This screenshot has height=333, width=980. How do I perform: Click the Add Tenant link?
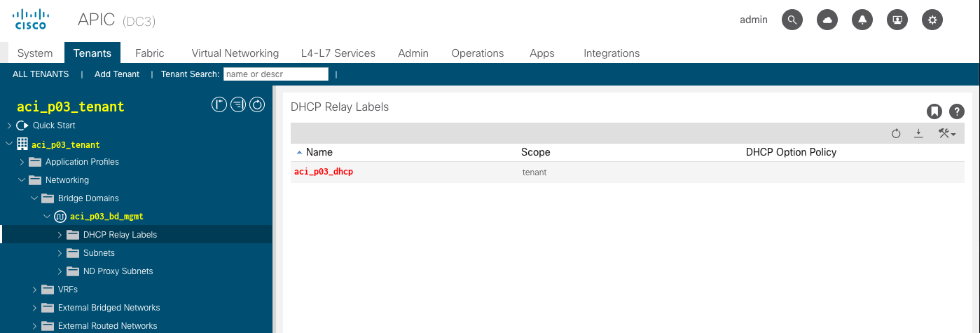point(117,74)
